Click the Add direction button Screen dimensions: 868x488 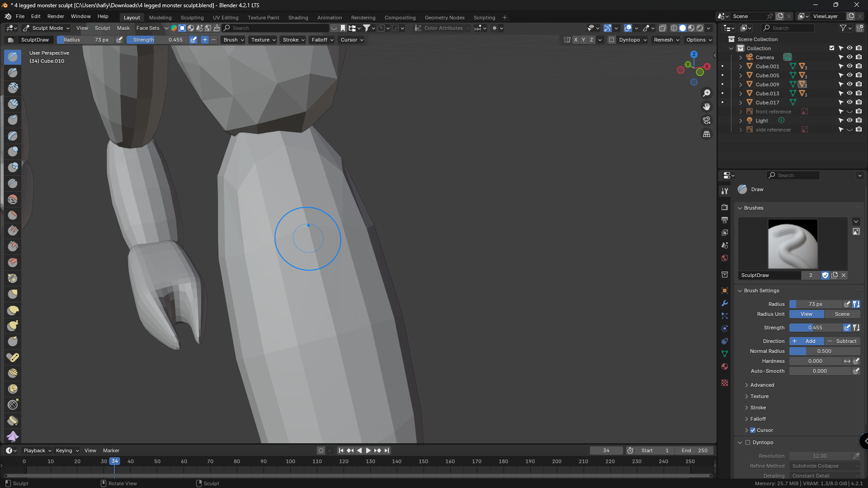807,341
